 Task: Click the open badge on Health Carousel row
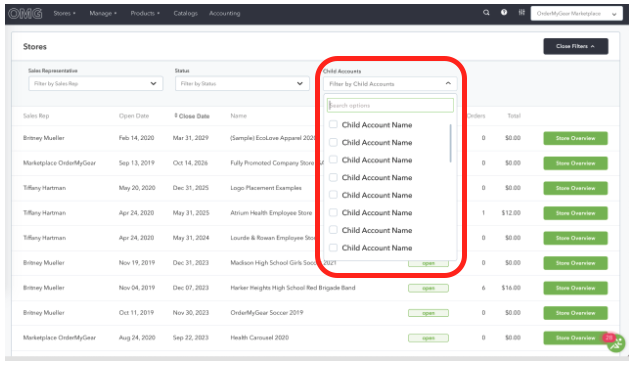coord(428,338)
